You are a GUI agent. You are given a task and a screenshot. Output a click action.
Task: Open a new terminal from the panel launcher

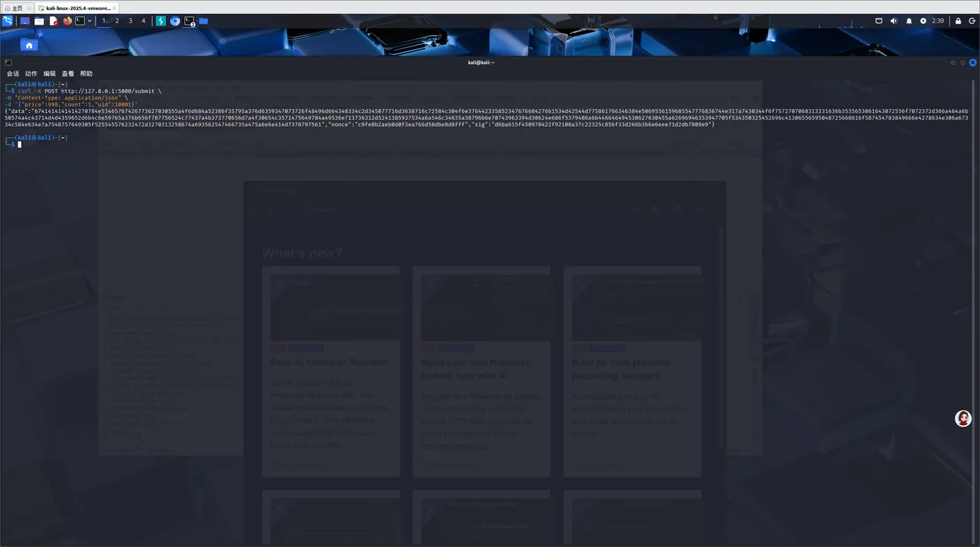pyautogui.click(x=80, y=21)
